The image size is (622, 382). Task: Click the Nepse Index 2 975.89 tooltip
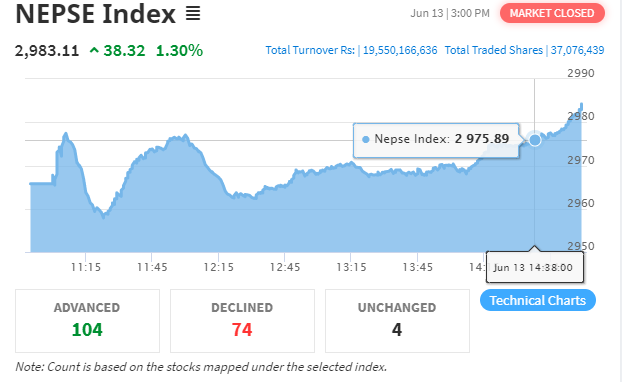[x=436, y=140]
